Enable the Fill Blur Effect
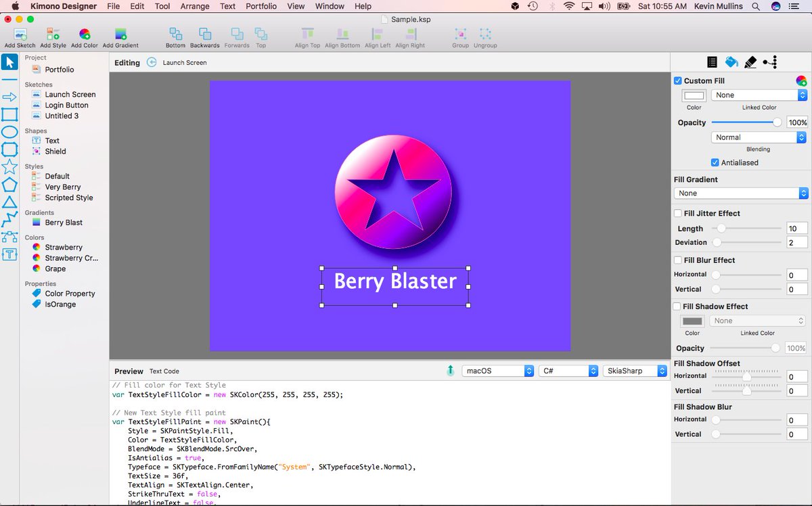812x506 pixels. pos(677,260)
